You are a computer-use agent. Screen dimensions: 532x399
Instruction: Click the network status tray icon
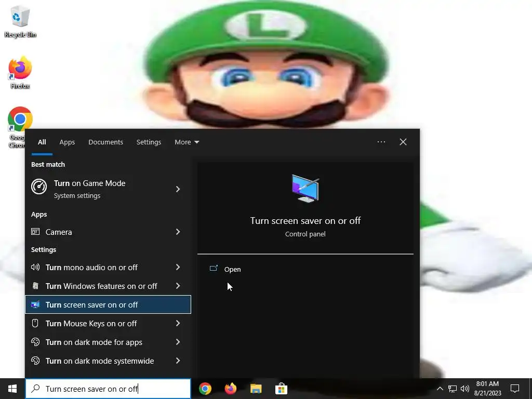(453, 389)
